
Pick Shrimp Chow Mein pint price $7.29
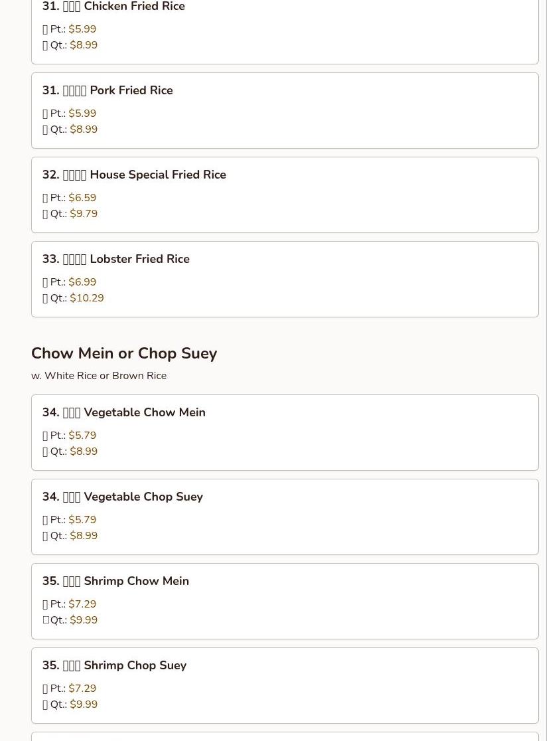[82, 604]
